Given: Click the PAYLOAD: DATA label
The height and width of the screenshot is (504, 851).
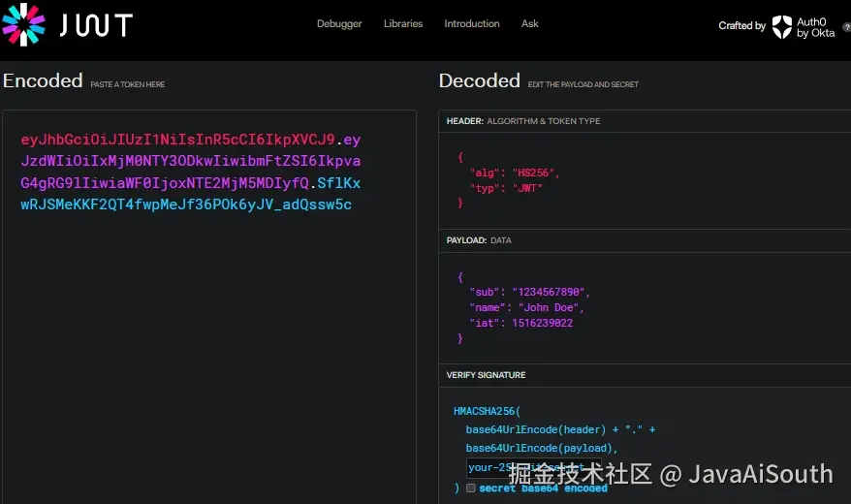Looking at the screenshot, I should (479, 240).
